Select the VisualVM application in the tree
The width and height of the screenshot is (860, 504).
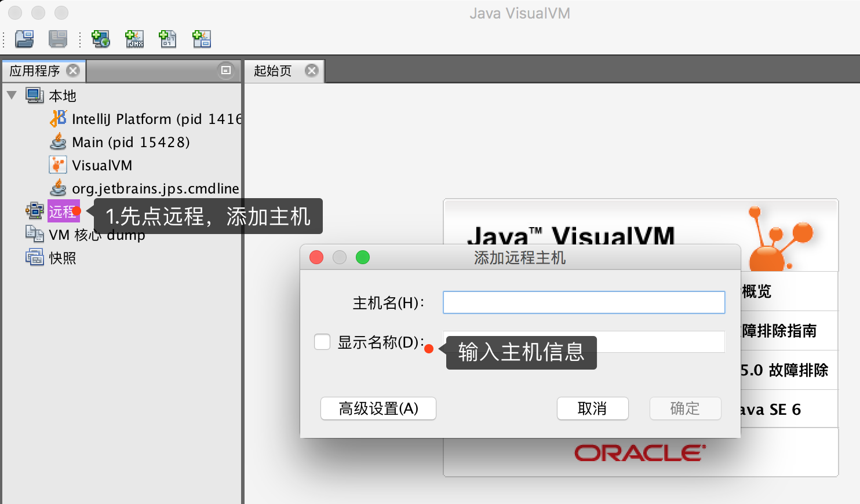click(x=101, y=165)
